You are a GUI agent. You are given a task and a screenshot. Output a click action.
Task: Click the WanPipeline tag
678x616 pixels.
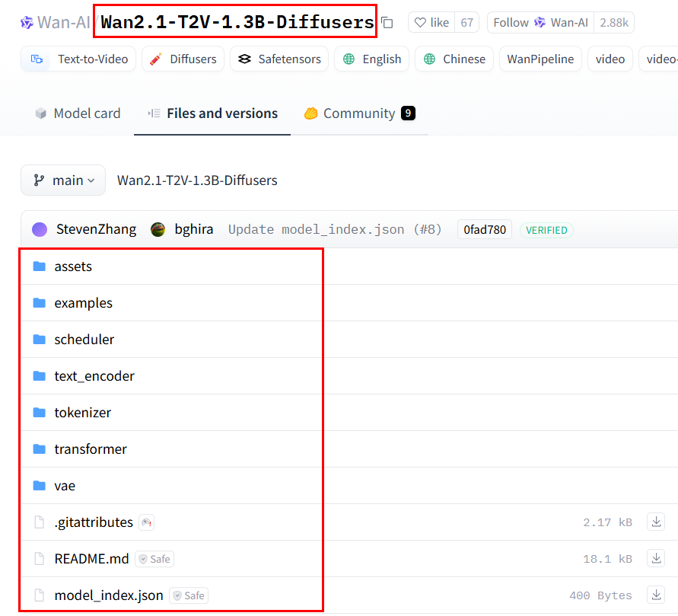click(540, 59)
